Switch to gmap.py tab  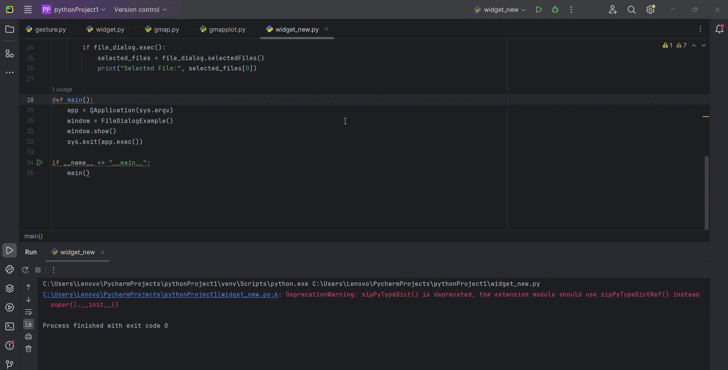(162, 29)
